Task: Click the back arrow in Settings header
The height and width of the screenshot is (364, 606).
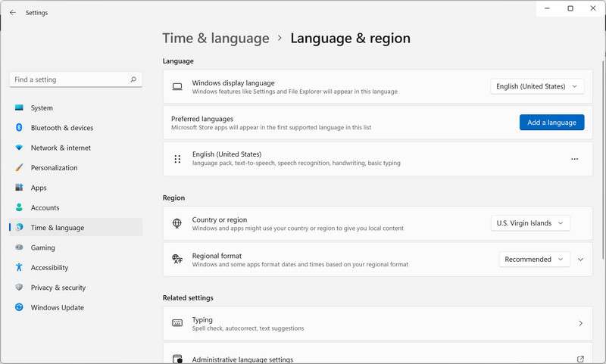Action: click(12, 13)
